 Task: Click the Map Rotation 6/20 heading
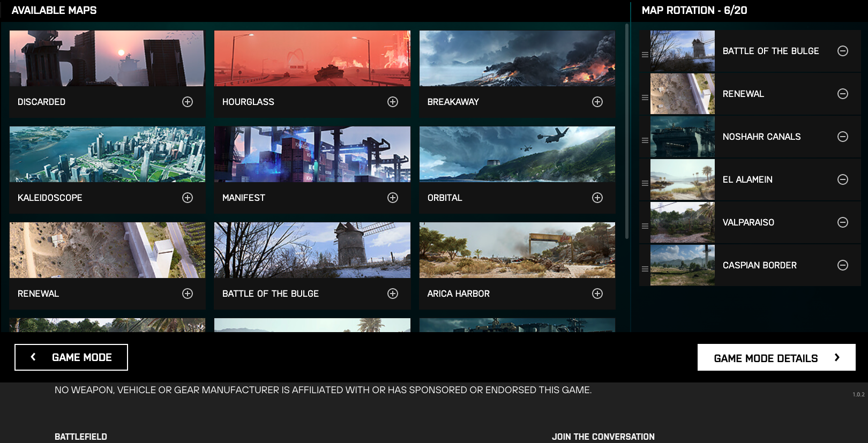tap(694, 10)
